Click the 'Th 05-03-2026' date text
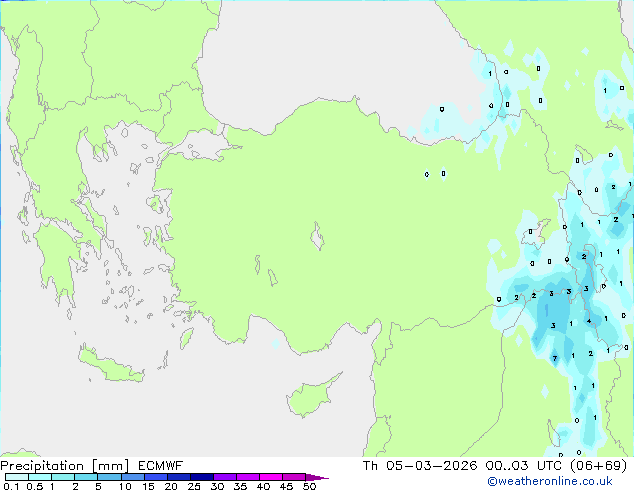Viewport: 634px width, 490px height. pyautogui.click(x=420, y=466)
